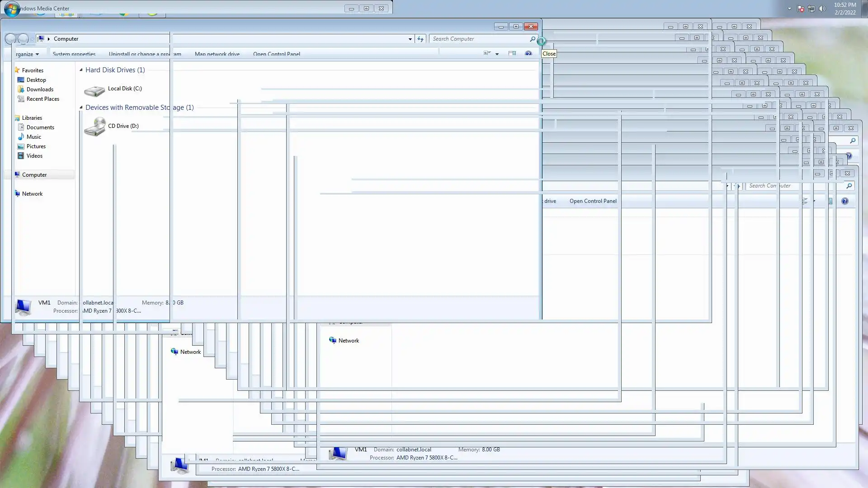Click Map network drive in toolbar
Viewport: 868px width, 488px height.
coord(217,54)
